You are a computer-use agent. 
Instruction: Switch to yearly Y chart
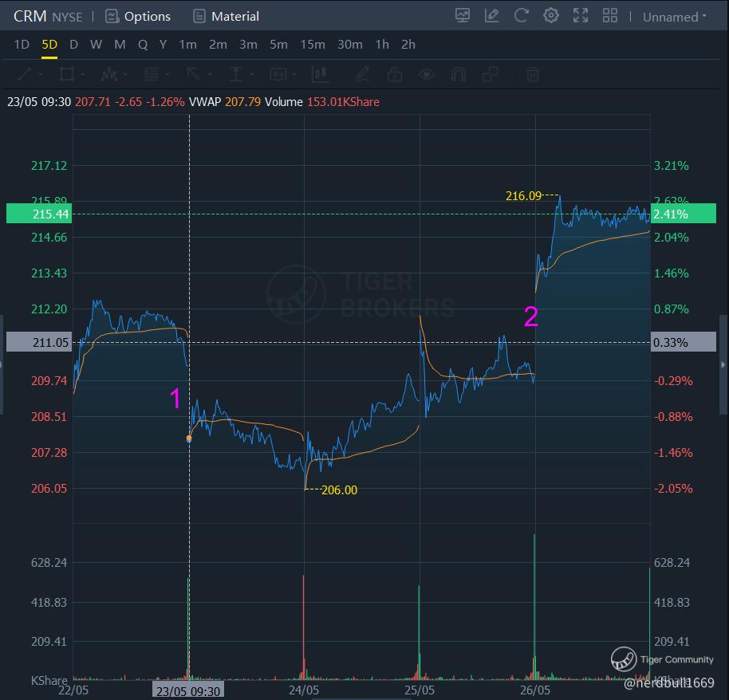tap(163, 45)
